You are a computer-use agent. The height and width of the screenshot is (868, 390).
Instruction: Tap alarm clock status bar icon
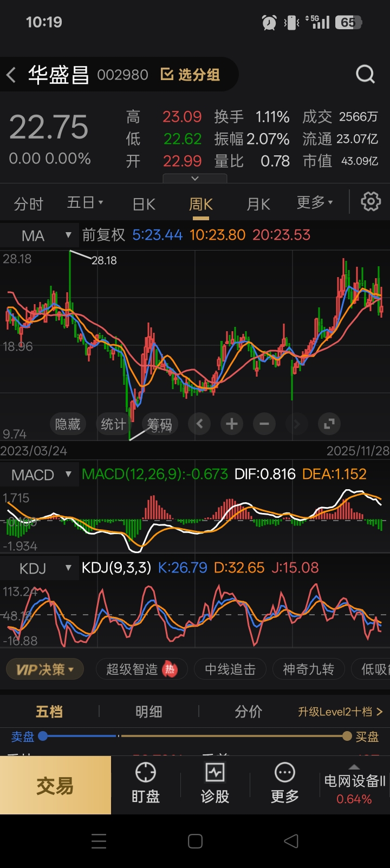[x=269, y=22]
